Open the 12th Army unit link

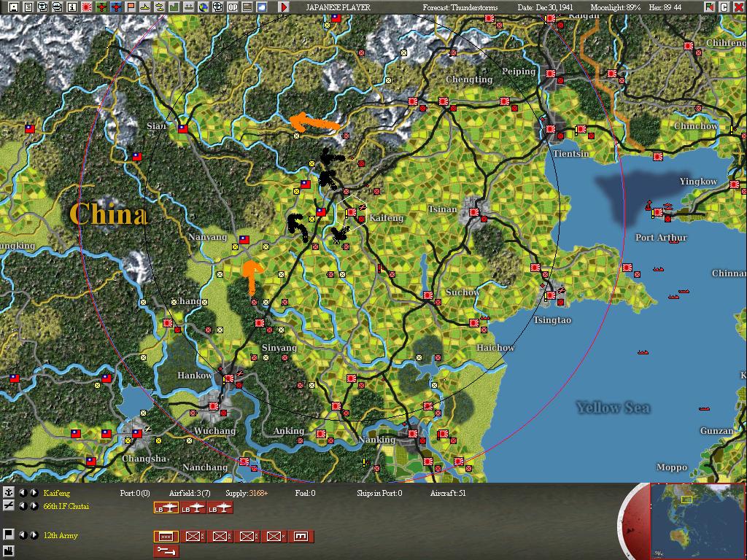(61, 535)
